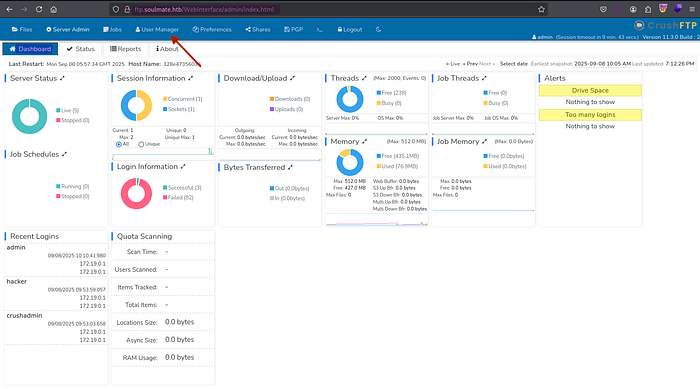Click the Live (5) legend swatch
700x389 pixels.
coord(58,110)
